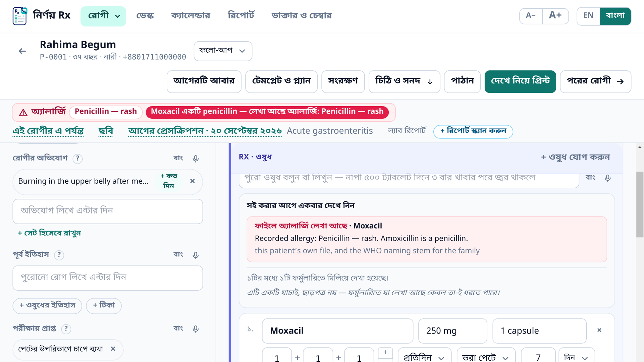Add another dose slot with plus button
This screenshot has height=362, width=644.
pos(385,353)
